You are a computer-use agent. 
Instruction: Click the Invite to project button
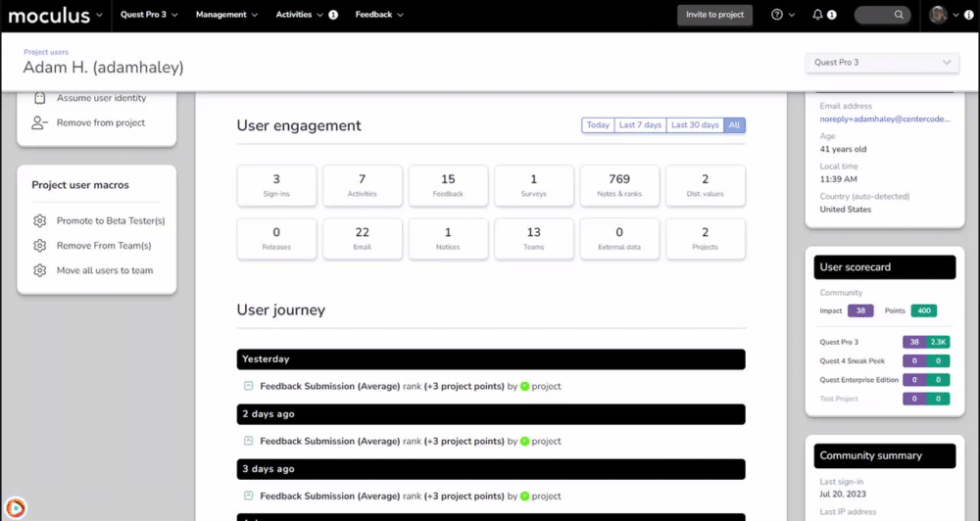(x=714, y=15)
